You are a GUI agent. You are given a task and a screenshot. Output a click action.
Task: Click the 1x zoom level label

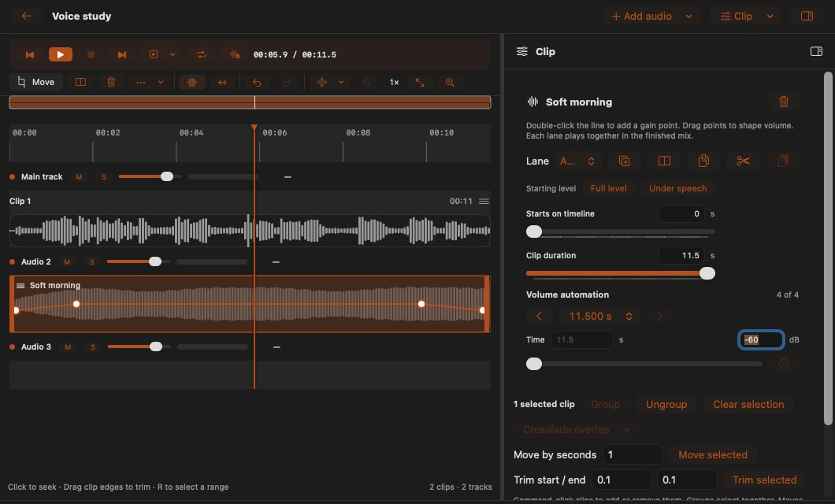tap(394, 82)
